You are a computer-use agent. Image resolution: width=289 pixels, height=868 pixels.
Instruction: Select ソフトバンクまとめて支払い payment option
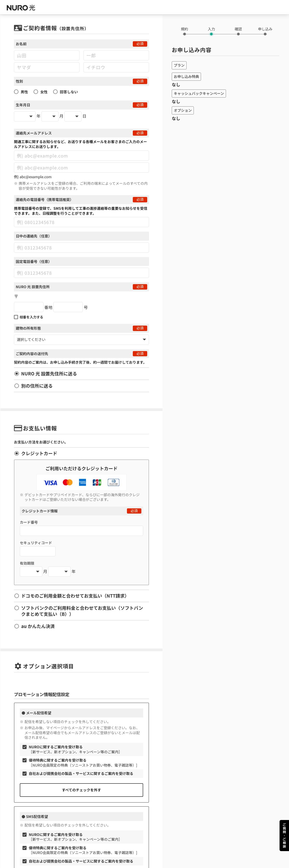[x=16, y=608]
